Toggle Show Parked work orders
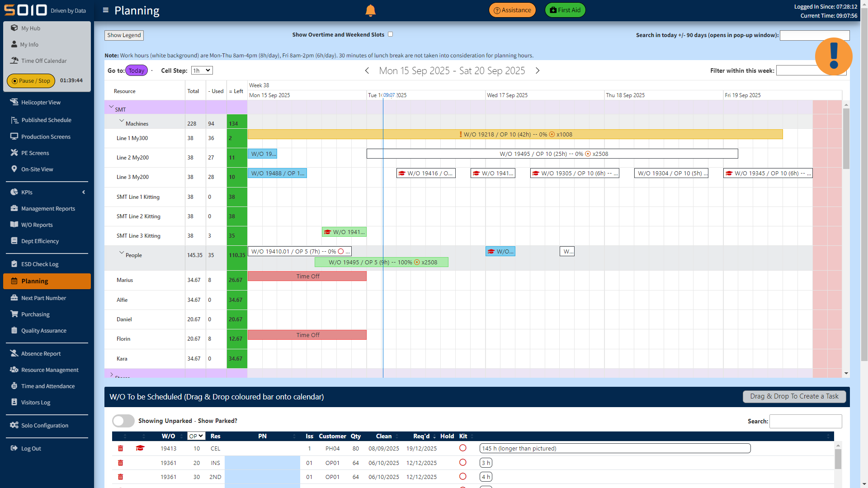This screenshot has height=488, width=868. (x=123, y=421)
